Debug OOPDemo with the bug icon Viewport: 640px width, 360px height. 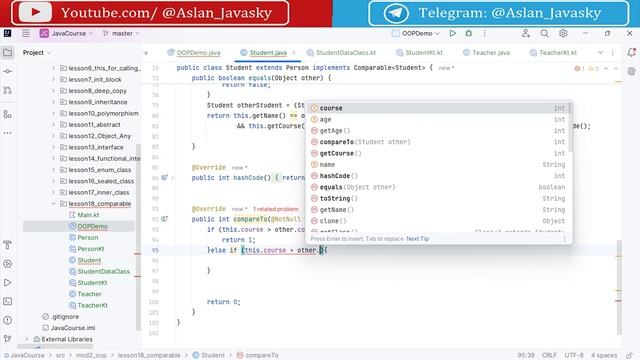click(x=469, y=33)
